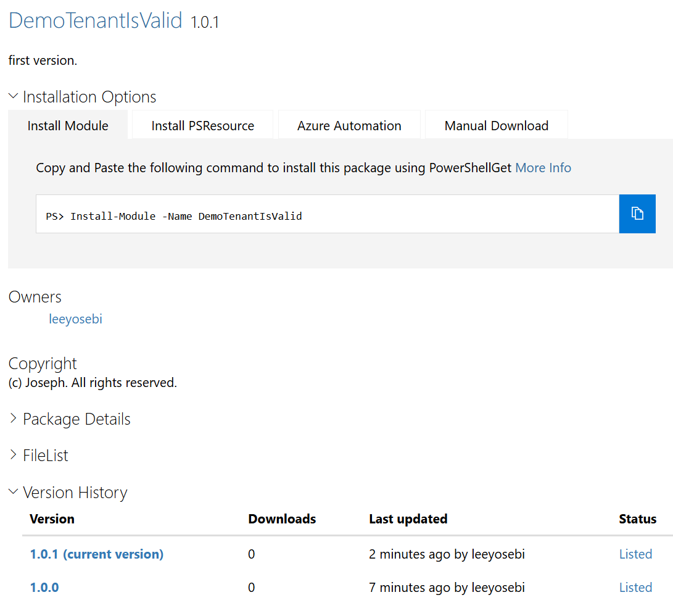The height and width of the screenshot is (616, 673).
Task: Expand the Package Details section
Action: tap(13, 419)
